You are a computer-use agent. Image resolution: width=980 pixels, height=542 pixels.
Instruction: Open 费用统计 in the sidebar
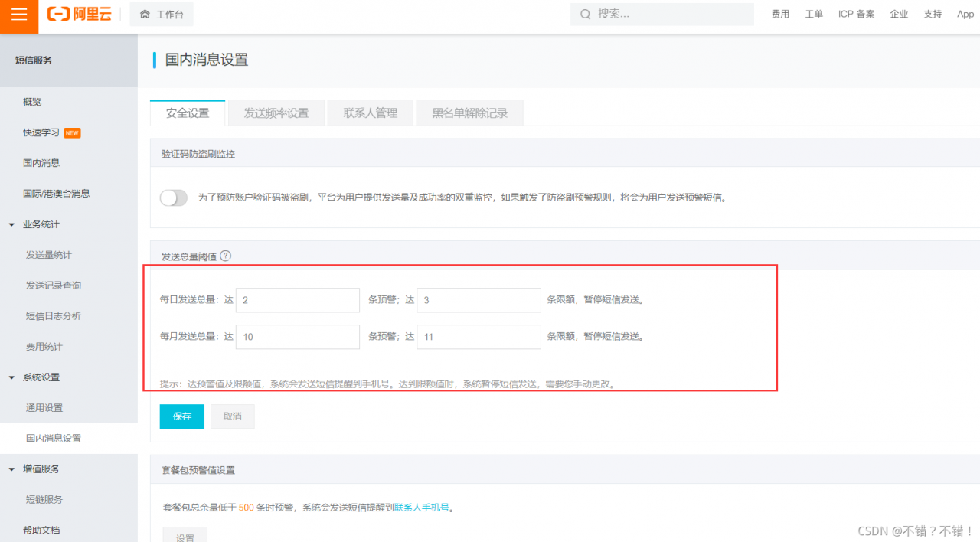tap(44, 347)
